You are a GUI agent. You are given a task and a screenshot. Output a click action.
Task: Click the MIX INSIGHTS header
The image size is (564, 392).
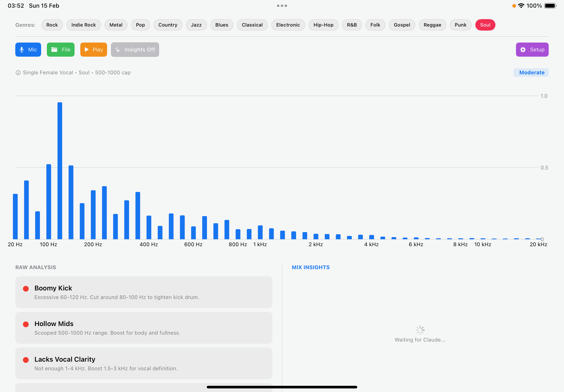[x=311, y=267]
